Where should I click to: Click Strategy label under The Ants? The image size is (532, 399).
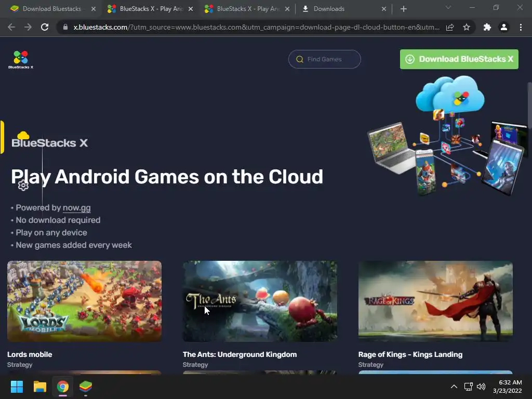coord(195,365)
